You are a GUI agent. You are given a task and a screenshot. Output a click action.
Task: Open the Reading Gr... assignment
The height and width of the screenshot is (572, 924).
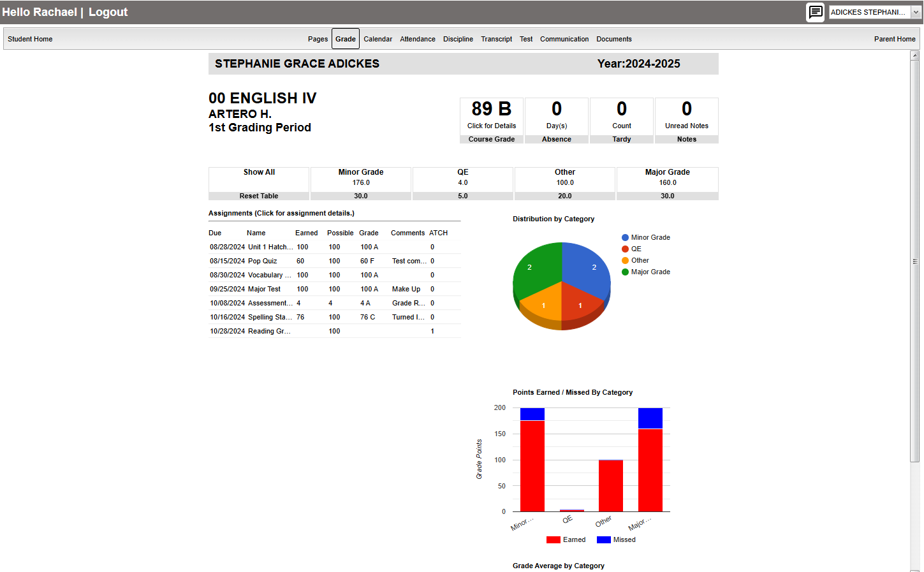(334, 331)
